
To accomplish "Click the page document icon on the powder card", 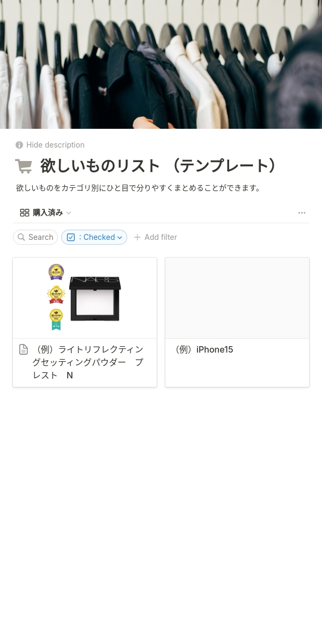I will pyautogui.click(x=24, y=349).
